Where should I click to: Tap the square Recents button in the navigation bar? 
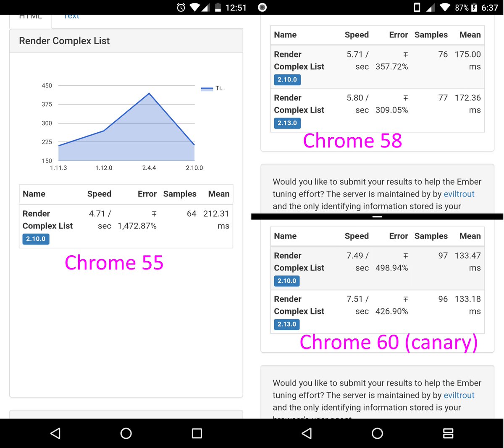click(197, 433)
